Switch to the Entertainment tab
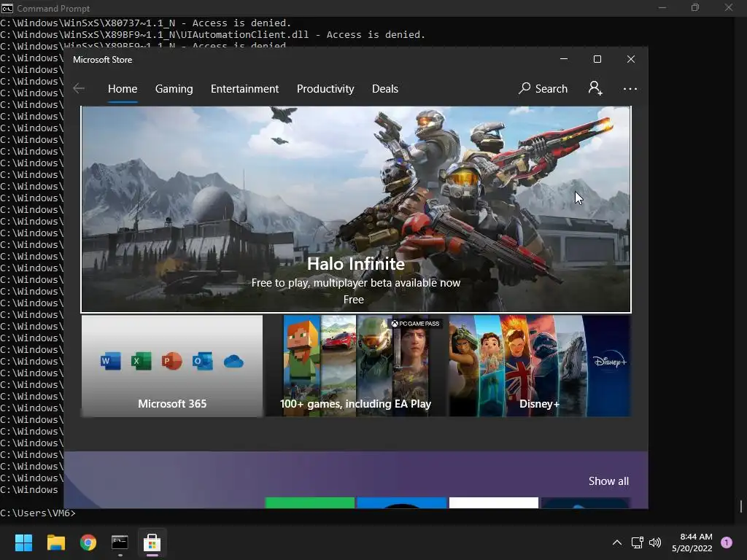 coord(245,88)
